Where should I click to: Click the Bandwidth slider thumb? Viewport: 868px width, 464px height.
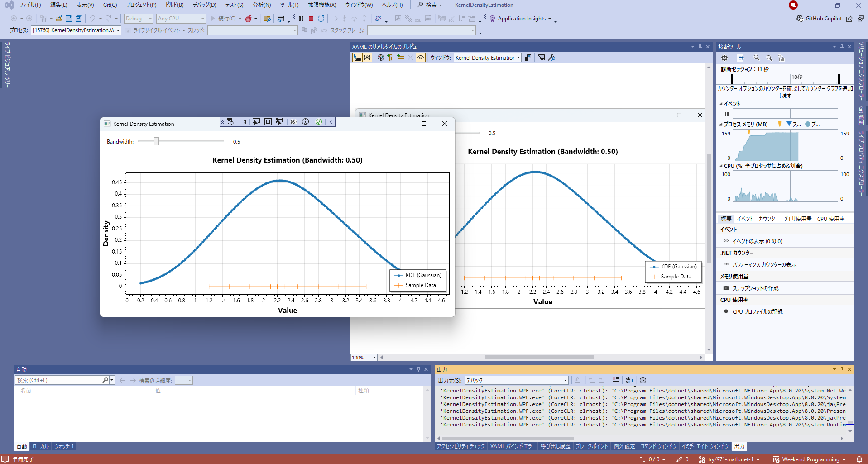click(x=156, y=141)
